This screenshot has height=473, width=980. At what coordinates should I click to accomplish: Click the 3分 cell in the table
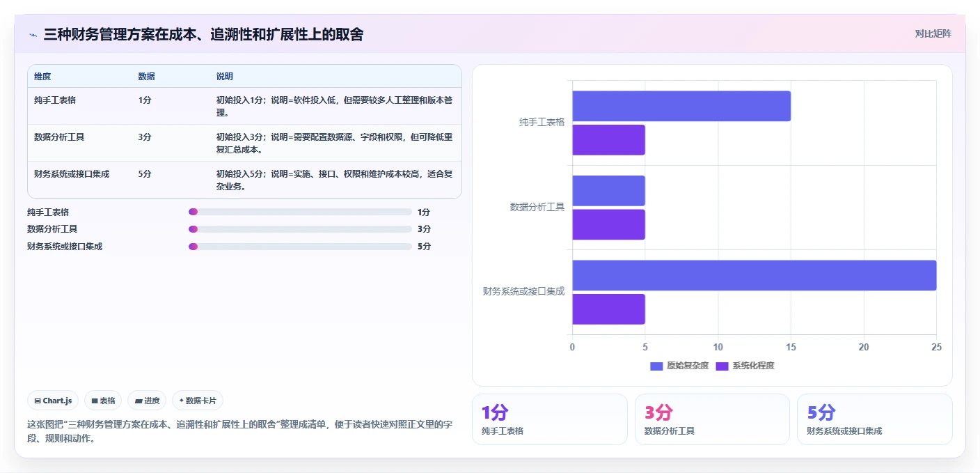coord(145,137)
